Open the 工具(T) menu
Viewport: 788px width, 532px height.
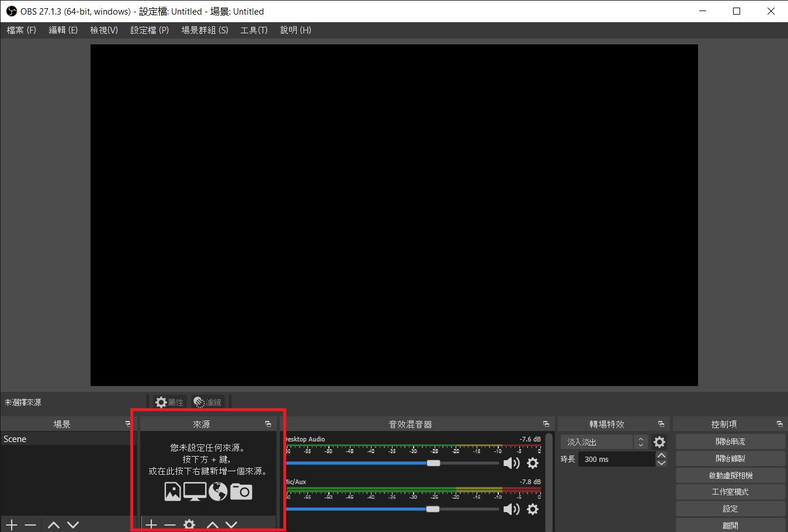coord(254,30)
